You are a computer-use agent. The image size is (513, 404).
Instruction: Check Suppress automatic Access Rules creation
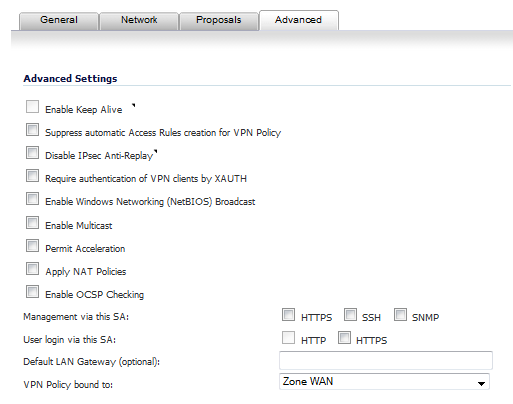click(x=32, y=130)
